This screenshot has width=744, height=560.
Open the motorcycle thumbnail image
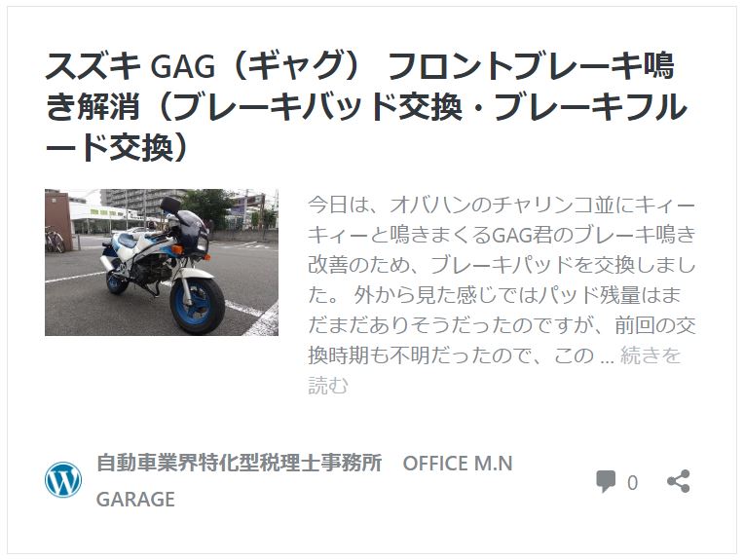tap(162, 262)
